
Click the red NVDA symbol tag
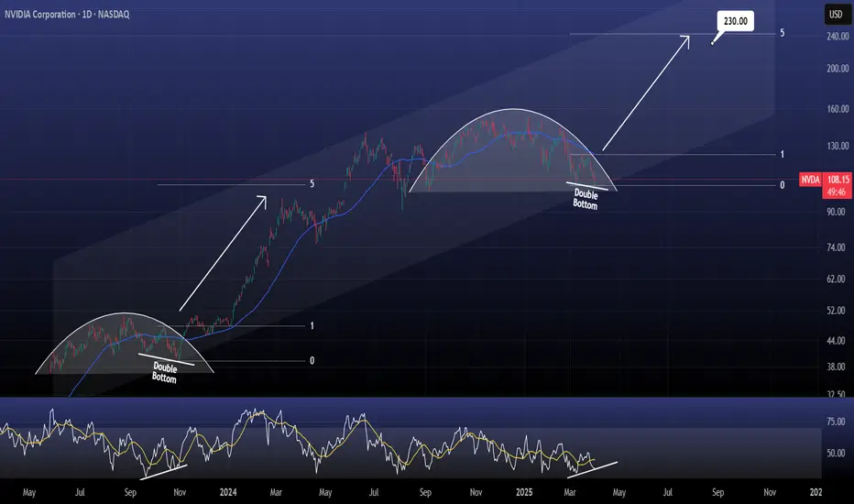click(810, 180)
